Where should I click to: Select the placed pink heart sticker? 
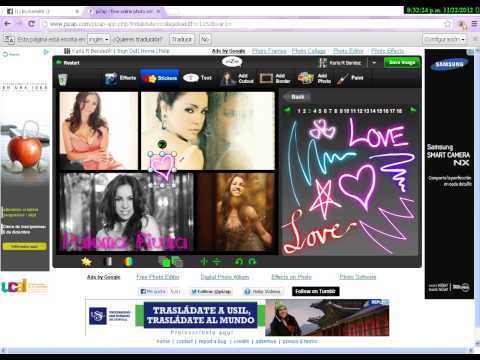pos(162,168)
